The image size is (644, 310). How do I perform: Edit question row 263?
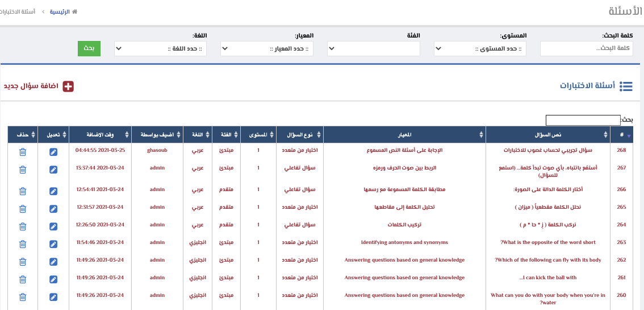click(x=53, y=244)
